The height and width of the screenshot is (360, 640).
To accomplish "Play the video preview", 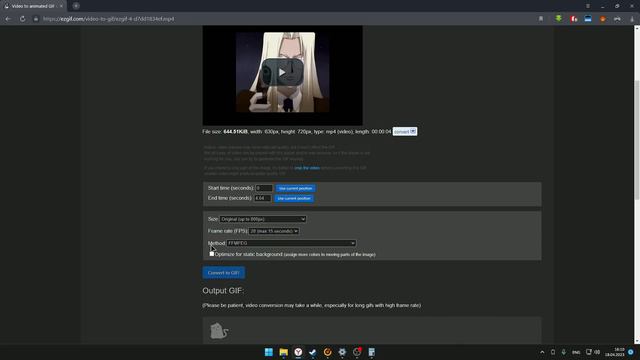I will 282,73.
